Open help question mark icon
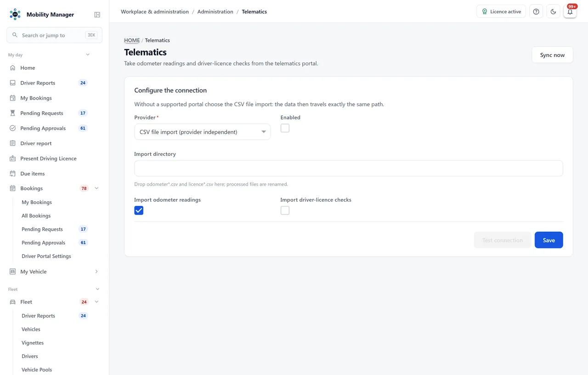The height and width of the screenshot is (375, 588). pos(536,11)
